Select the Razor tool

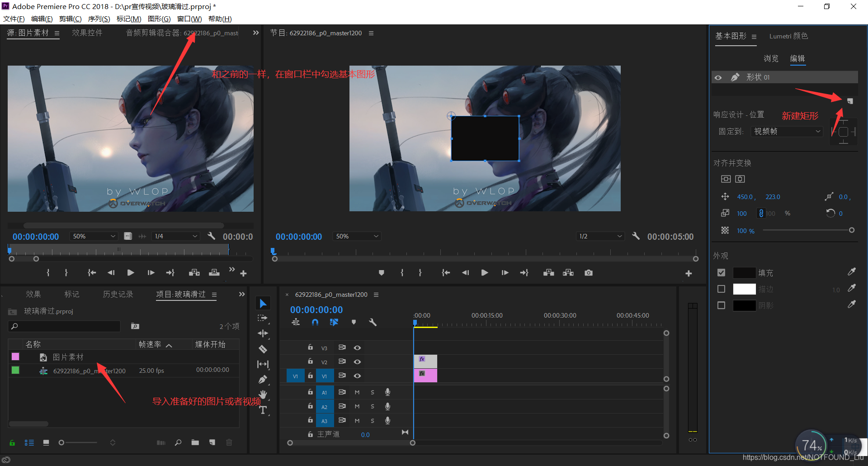tap(263, 349)
